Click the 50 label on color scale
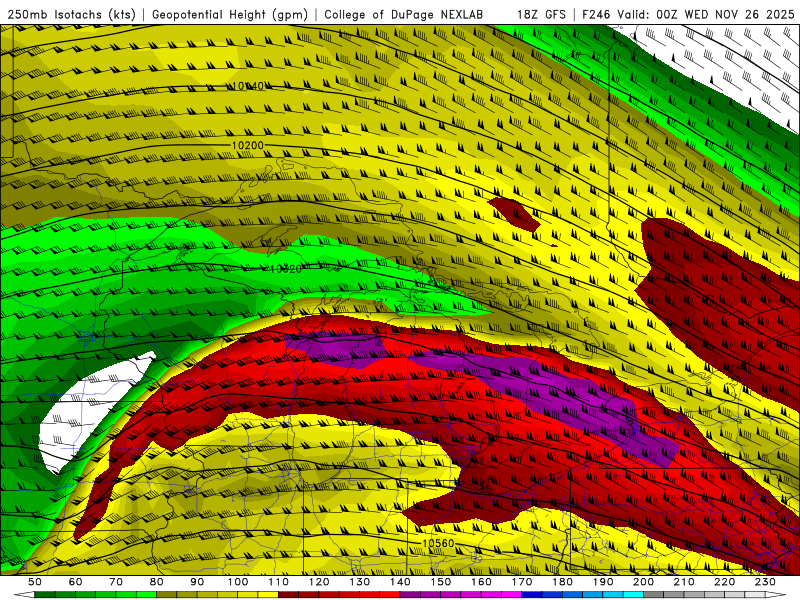 (x=35, y=582)
